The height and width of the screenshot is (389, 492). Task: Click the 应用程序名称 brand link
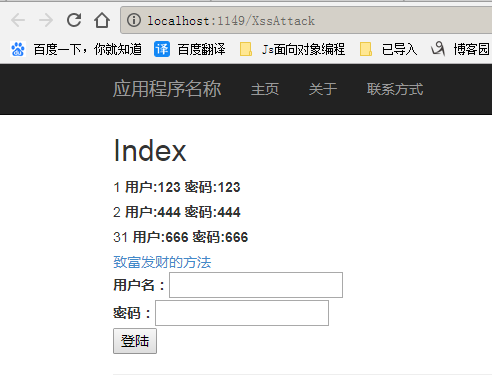(167, 89)
